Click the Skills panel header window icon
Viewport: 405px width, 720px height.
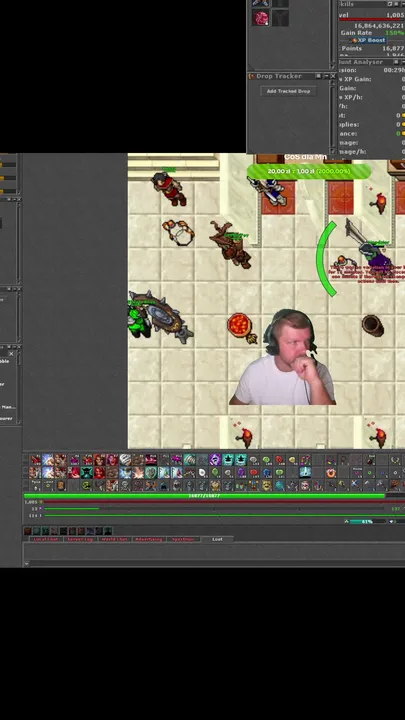(390, 4)
